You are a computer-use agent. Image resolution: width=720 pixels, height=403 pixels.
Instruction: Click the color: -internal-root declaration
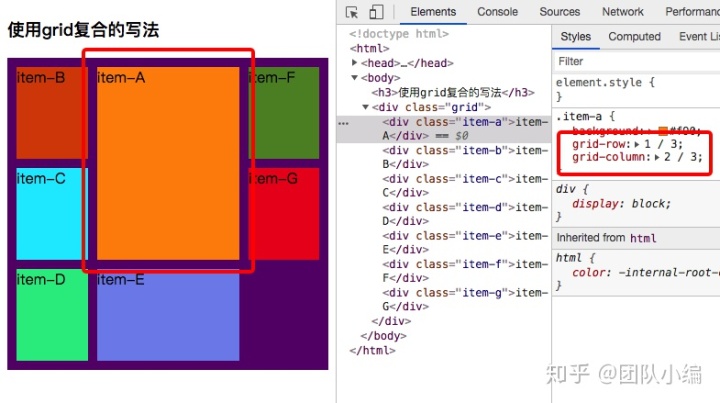click(x=646, y=273)
